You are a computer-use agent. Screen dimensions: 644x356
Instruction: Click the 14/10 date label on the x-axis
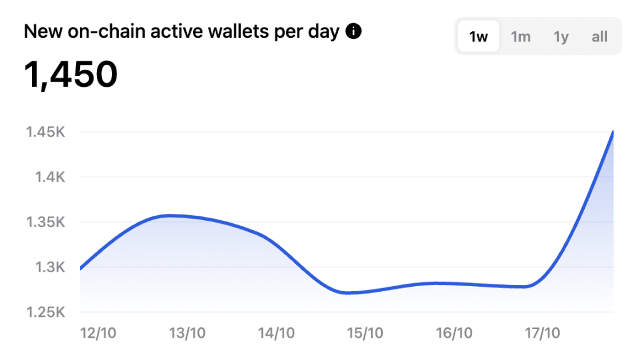click(x=276, y=333)
